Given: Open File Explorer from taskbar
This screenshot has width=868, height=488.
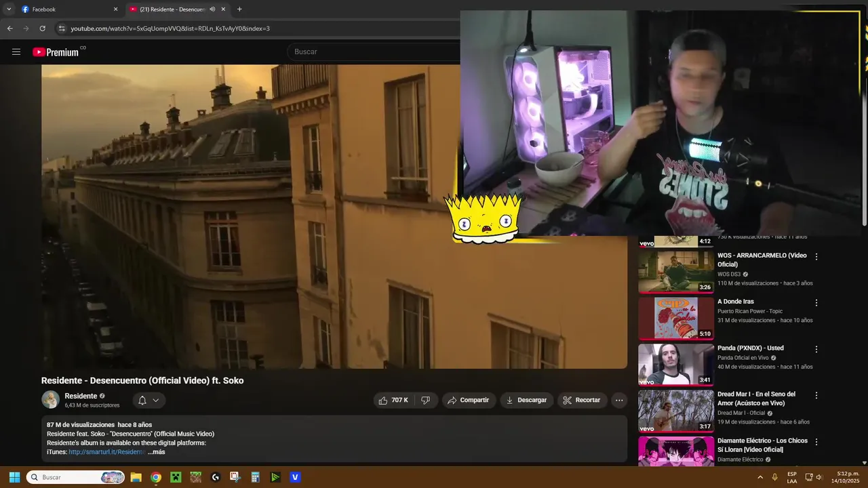Looking at the screenshot, I should [x=136, y=477].
